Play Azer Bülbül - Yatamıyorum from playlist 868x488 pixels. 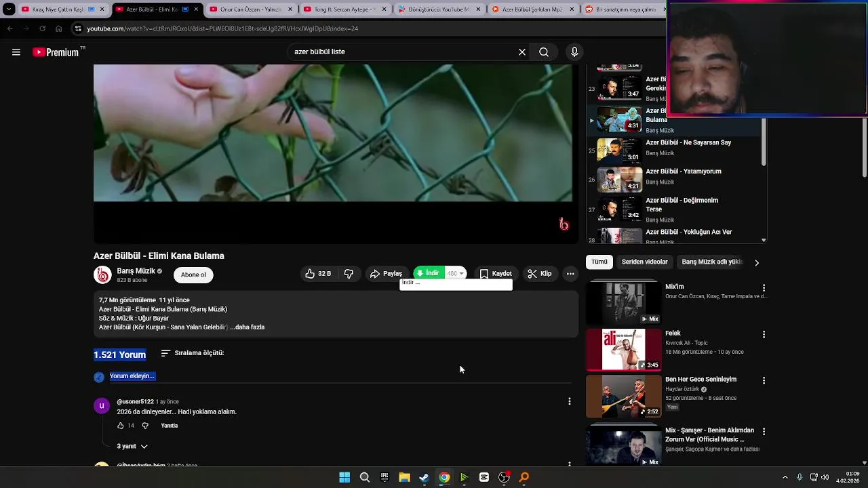(x=684, y=171)
